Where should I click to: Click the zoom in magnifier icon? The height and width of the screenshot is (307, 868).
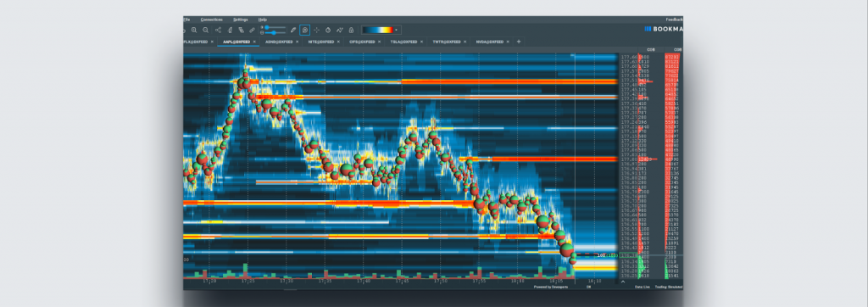pos(194,30)
